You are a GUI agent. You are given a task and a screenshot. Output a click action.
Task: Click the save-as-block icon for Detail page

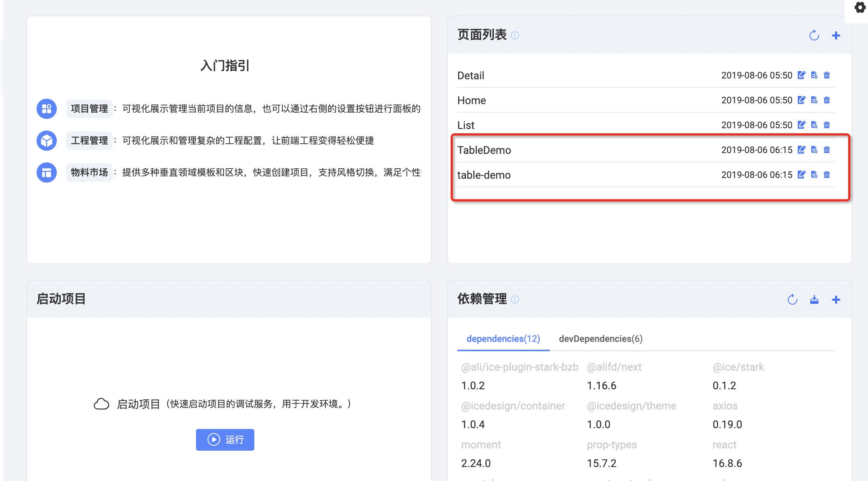[x=814, y=75]
